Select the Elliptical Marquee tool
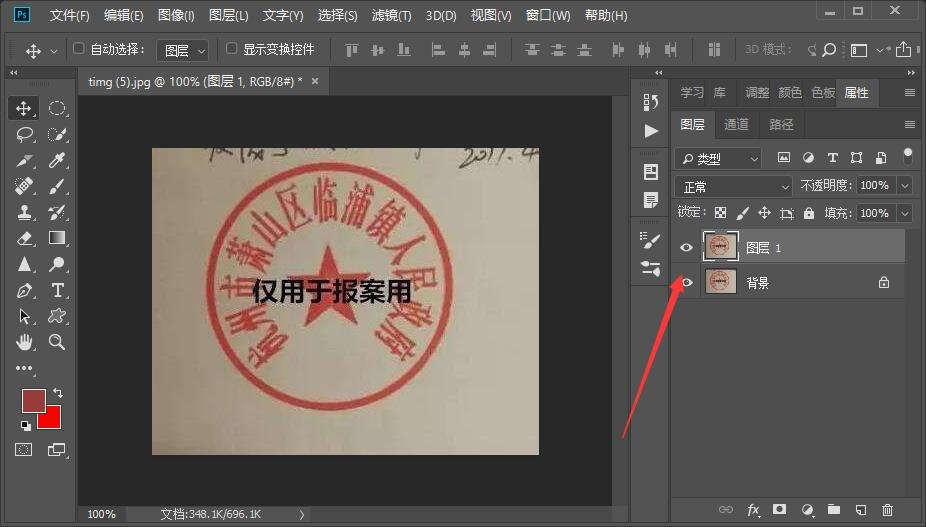The width and height of the screenshot is (926, 527). [57, 108]
